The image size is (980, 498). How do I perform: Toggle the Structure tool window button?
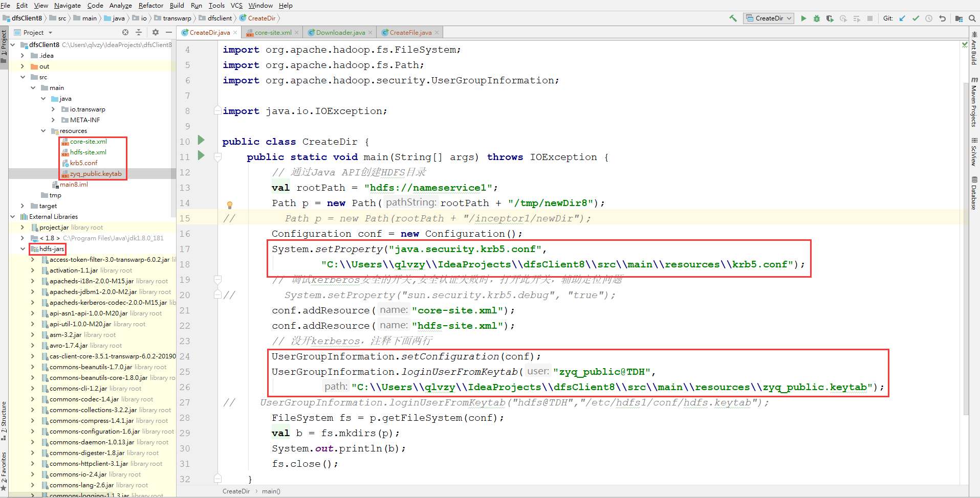(4, 421)
